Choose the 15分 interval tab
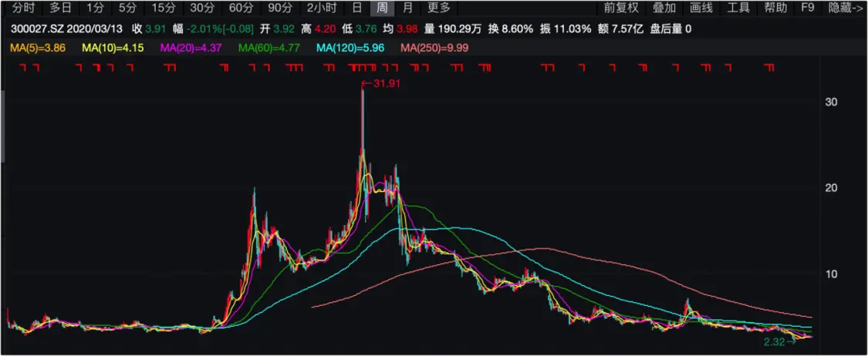Image resolution: width=868 pixels, height=356 pixels. click(x=164, y=8)
